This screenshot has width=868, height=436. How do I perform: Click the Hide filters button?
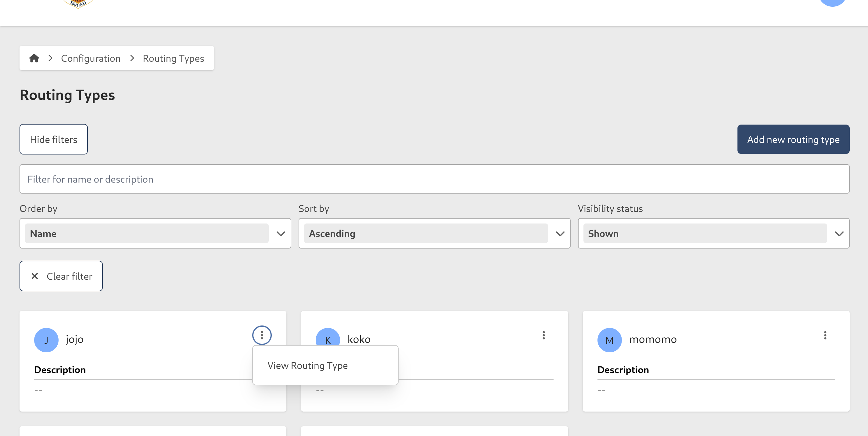click(x=53, y=139)
